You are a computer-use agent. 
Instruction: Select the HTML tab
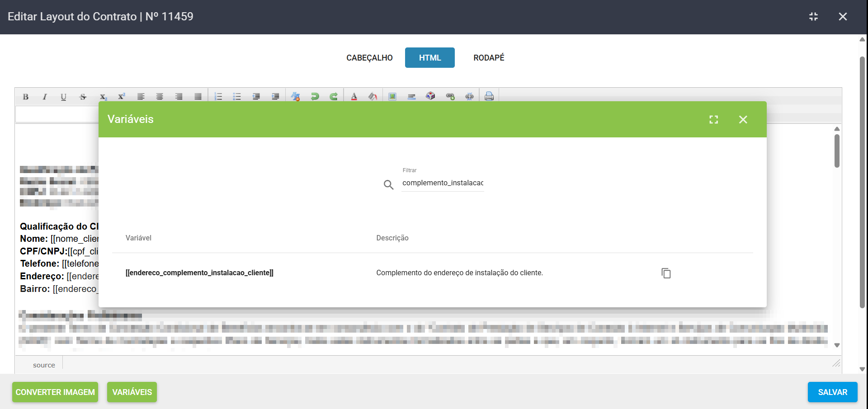click(429, 58)
